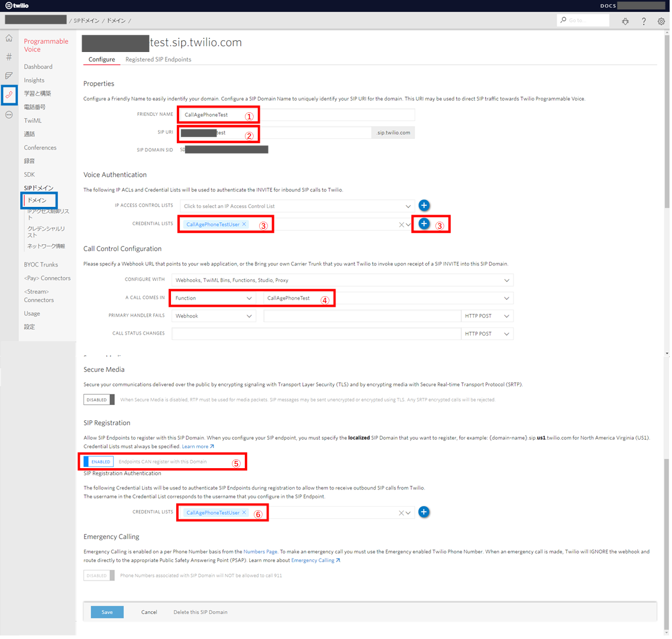Open the Numbers Page link

(x=261, y=553)
